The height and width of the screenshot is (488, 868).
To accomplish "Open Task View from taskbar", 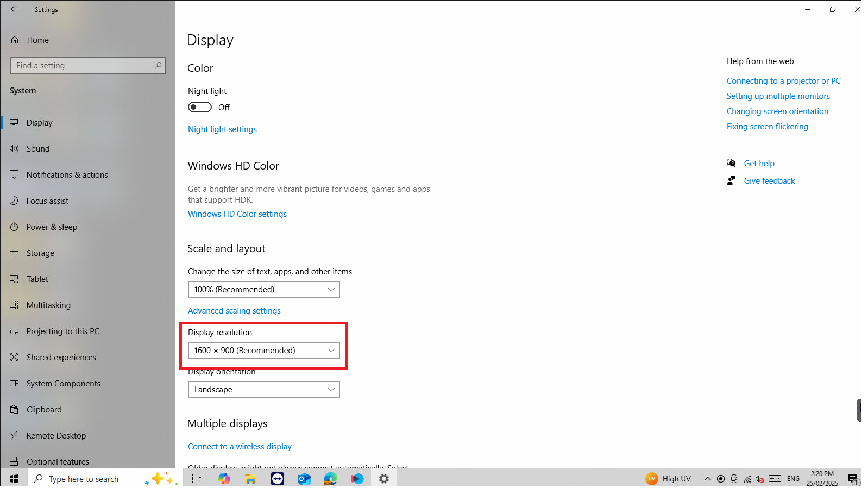I will coord(197,479).
